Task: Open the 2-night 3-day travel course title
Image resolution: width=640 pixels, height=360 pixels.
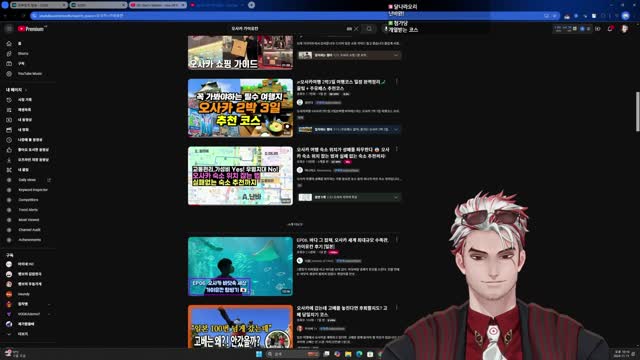Action: 341,85
